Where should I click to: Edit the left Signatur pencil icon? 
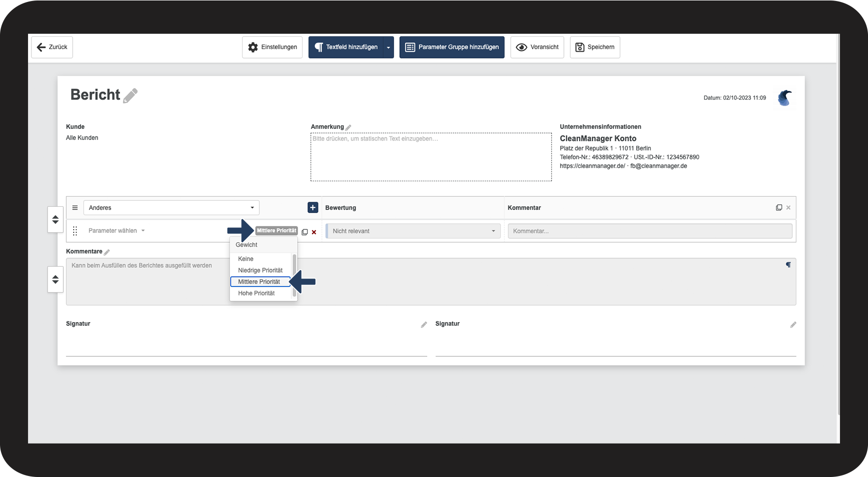(424, 325)
